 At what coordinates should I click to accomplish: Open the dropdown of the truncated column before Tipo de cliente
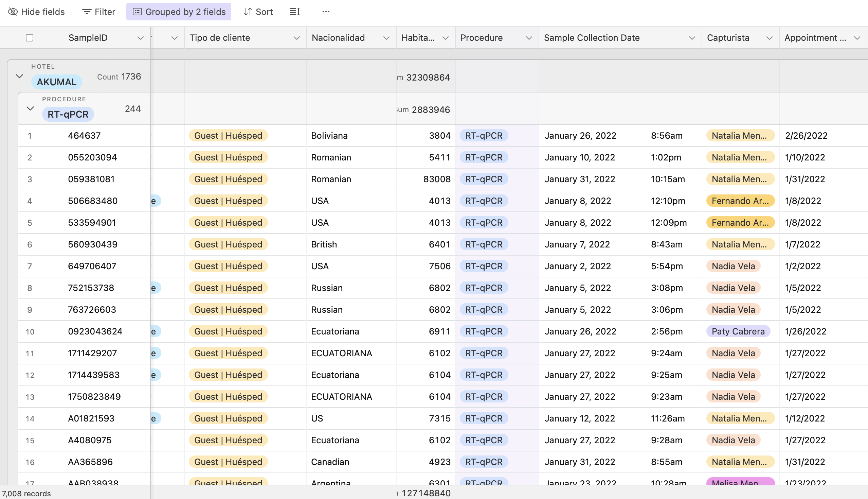click(x=174, y=38)
